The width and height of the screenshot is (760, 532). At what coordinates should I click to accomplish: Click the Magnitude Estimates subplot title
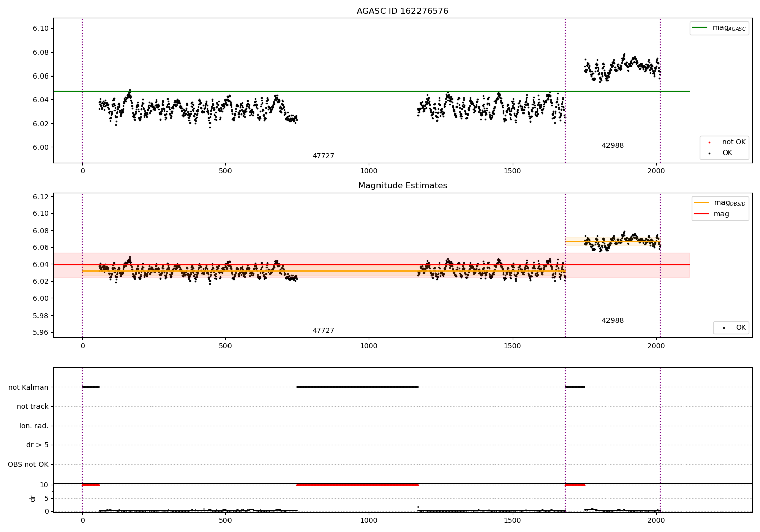point(402,185)
